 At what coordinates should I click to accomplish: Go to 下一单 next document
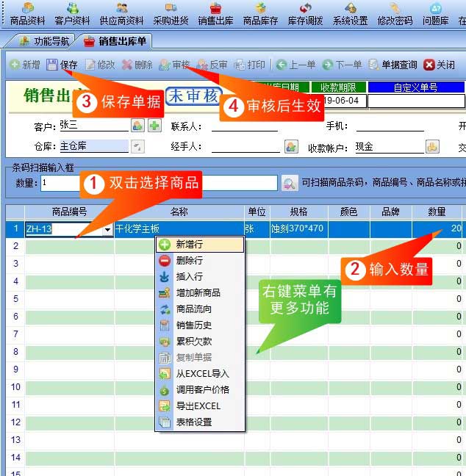(x=342, y=65)
